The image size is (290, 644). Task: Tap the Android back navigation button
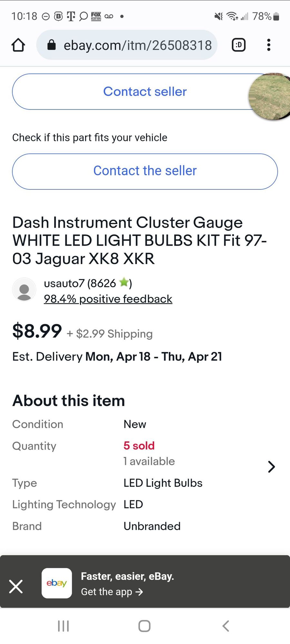tap(226, 626)
